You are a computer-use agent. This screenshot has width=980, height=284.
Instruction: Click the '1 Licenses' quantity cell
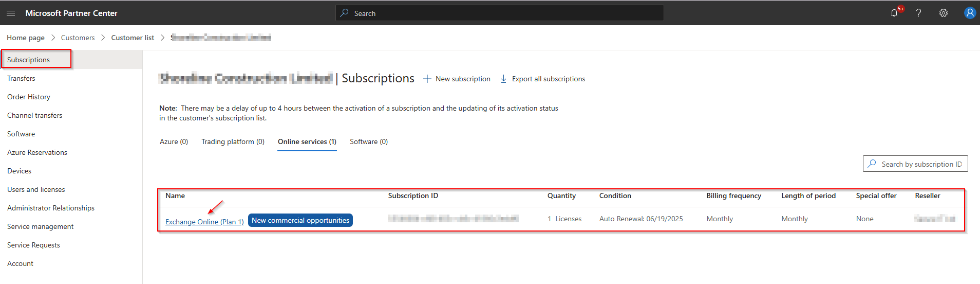point(564,219)
